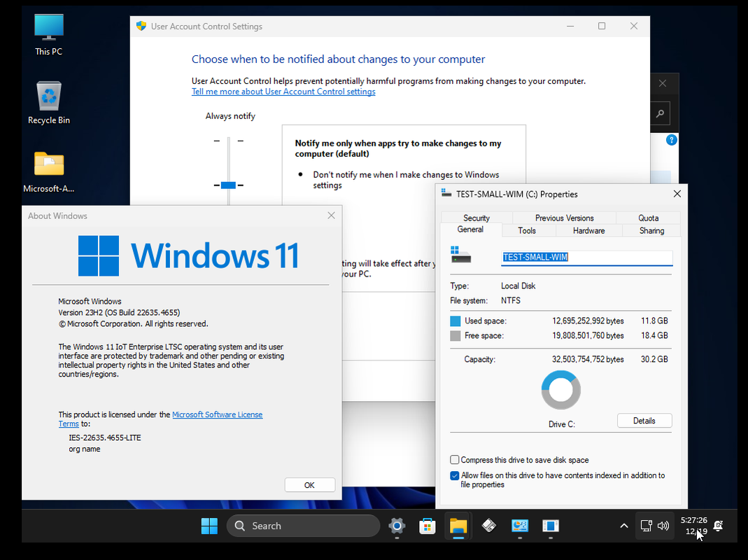Click the IES-22635.4655-LITE licensee text

[105, 437]
